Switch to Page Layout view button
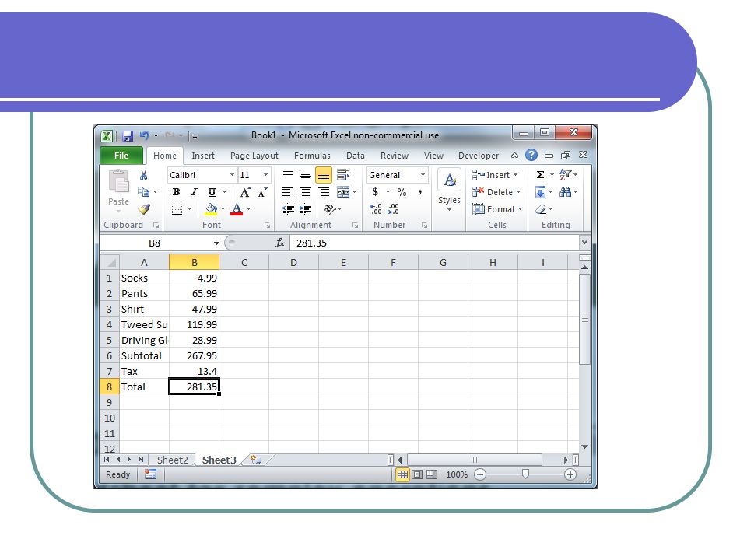This screenshot has height=560, width=747. pyautogui.click(x=417, y=474)
